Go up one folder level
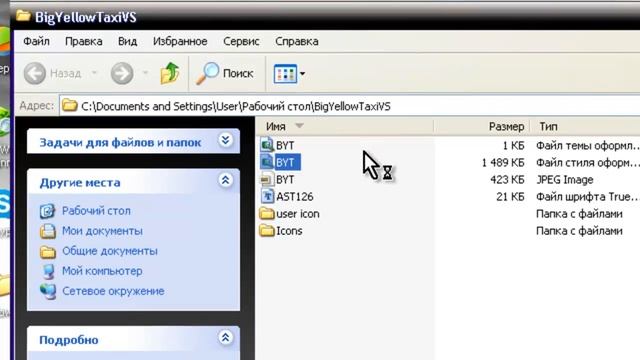This screenshot has width=640, height=360. coord(170,73)
